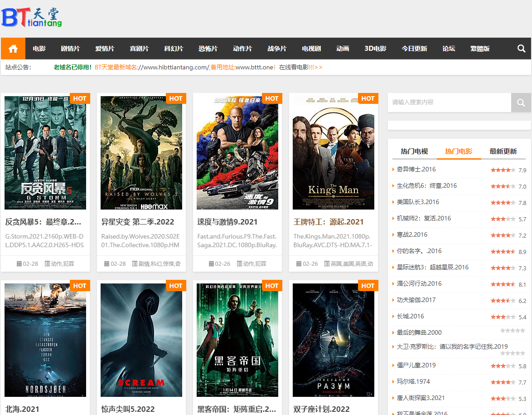Open the 电影 menu item
The image size is (532, 415).
tap(39, 49)
